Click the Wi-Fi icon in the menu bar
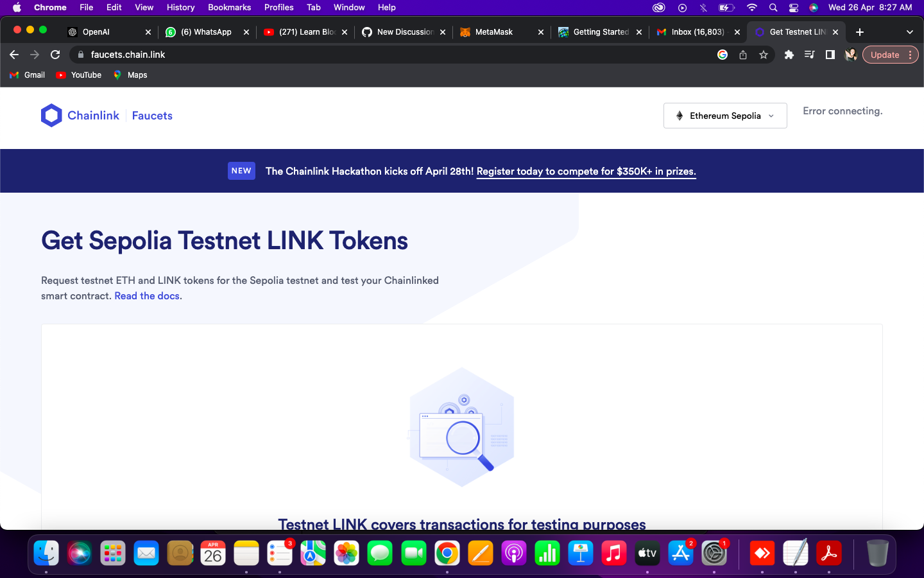 (752, 8)
